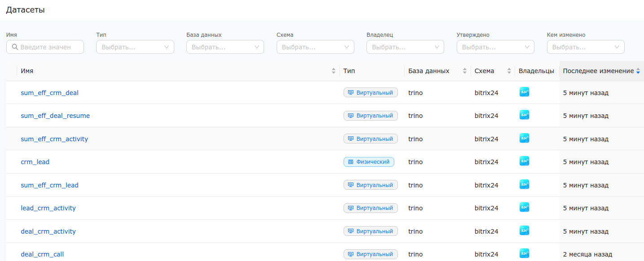Sort by Схема column arrows
644x261 pixels.
[509, 71]
